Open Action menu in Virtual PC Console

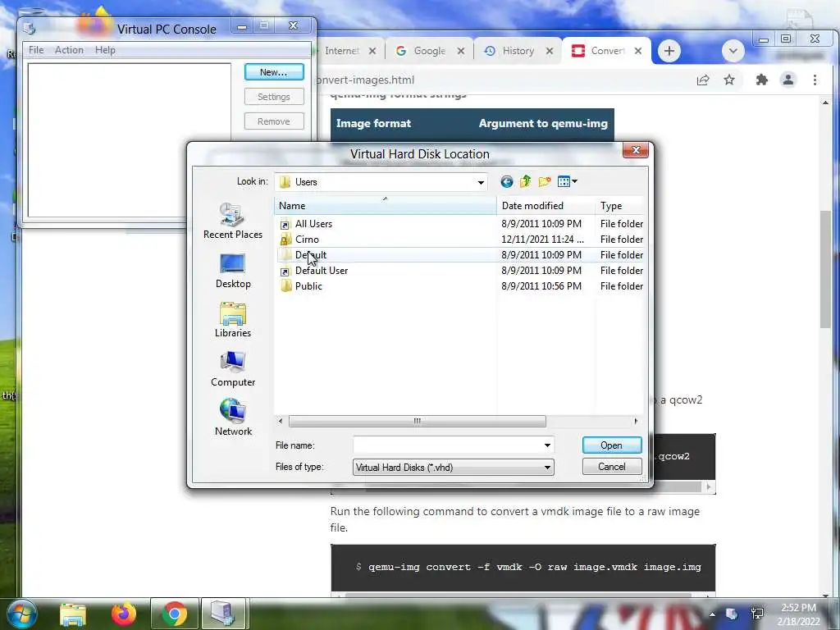click(69, 50)
